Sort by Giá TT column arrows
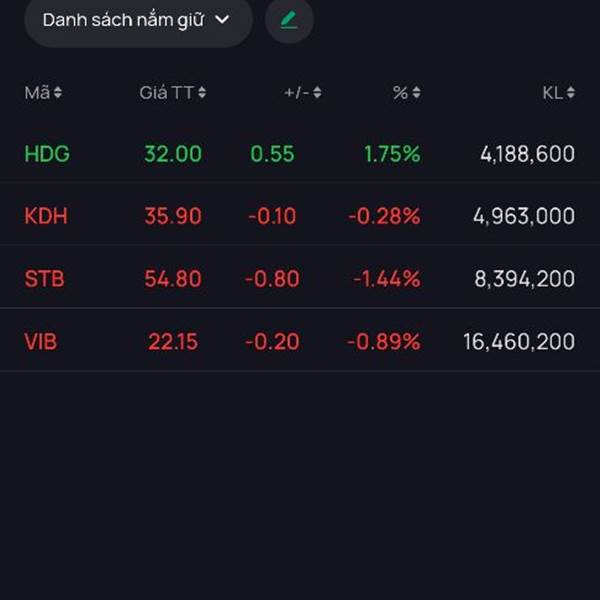The height and width of the screenshot is (600, 600). coord(202,93)
